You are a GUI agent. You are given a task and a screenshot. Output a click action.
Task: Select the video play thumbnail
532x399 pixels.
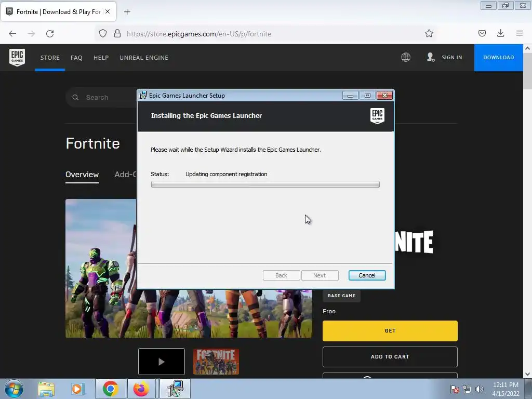tap(162, 362)
